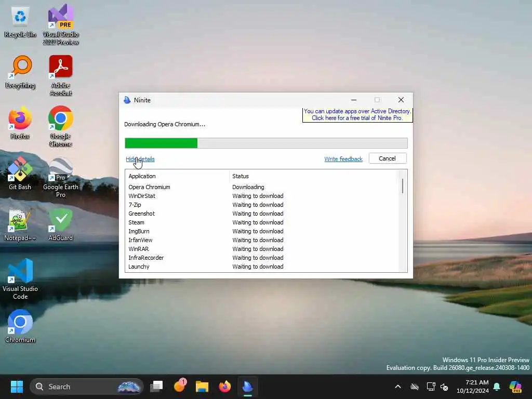
Task: Select the InfraRecorder row
Action: click(x=261, y=258)
